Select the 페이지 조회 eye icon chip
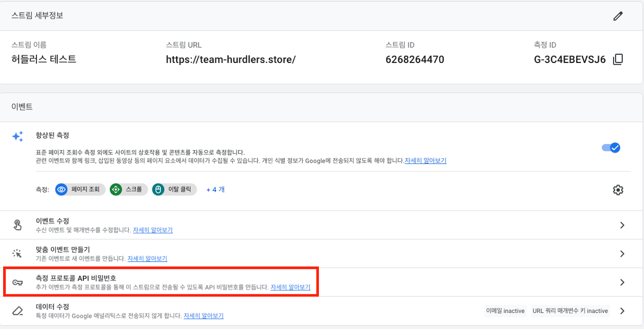The width and height of the screenshot is (644, 329). click(80, 189)
